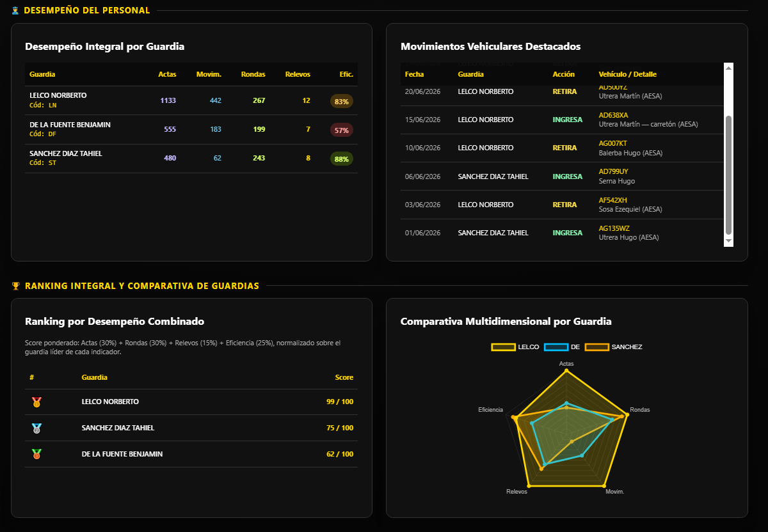The width and height of the screenshot is (768, 532).
Task: Click the Score column header in ranking table
Action: tap(344, 377)
